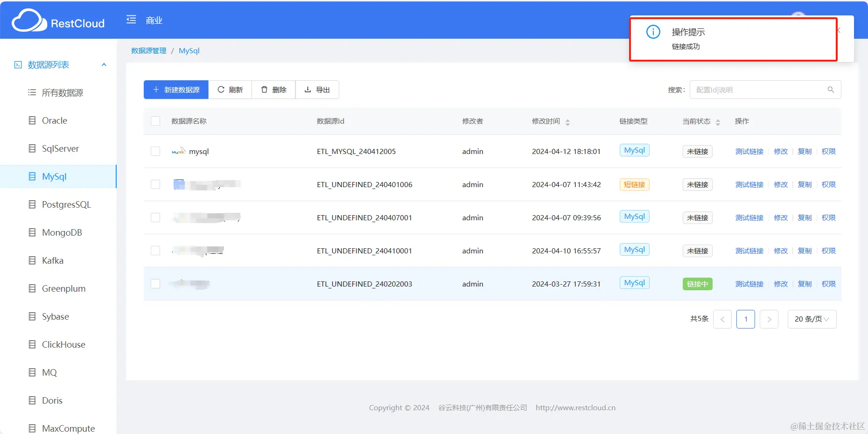Click the 未链接 status of mysql row
The width and height of the screenshot is (868, 434).
click(x=697, y=151)
